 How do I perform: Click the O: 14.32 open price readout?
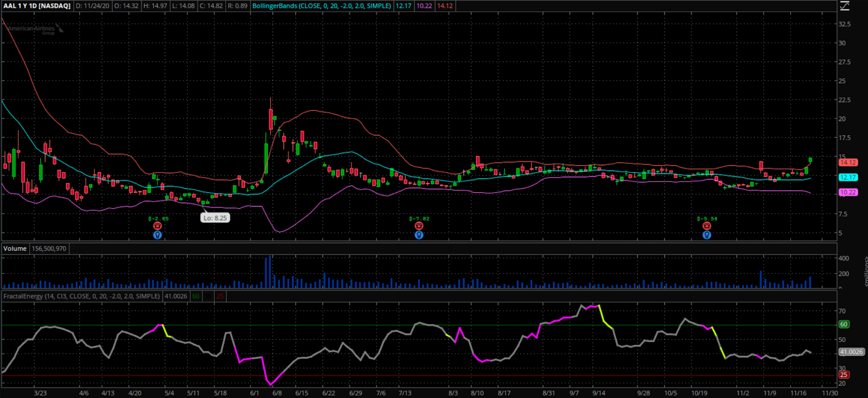pyautogui.click(x=126, y=6)
